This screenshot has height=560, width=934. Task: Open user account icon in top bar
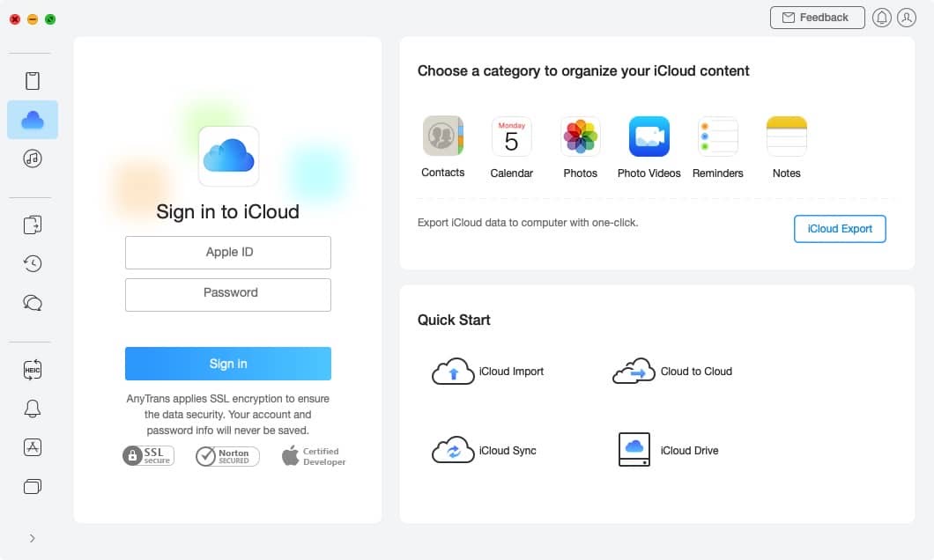tap(907, 18)
